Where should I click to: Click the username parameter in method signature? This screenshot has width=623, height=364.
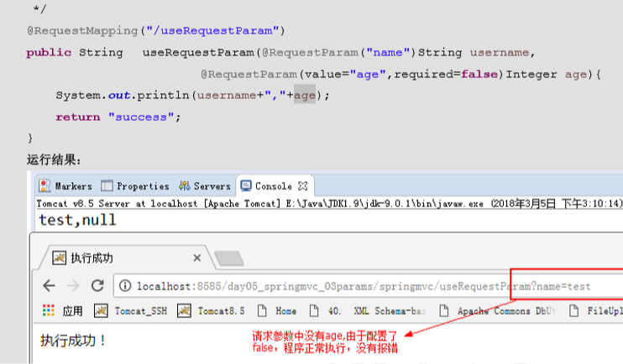[500, 52]
